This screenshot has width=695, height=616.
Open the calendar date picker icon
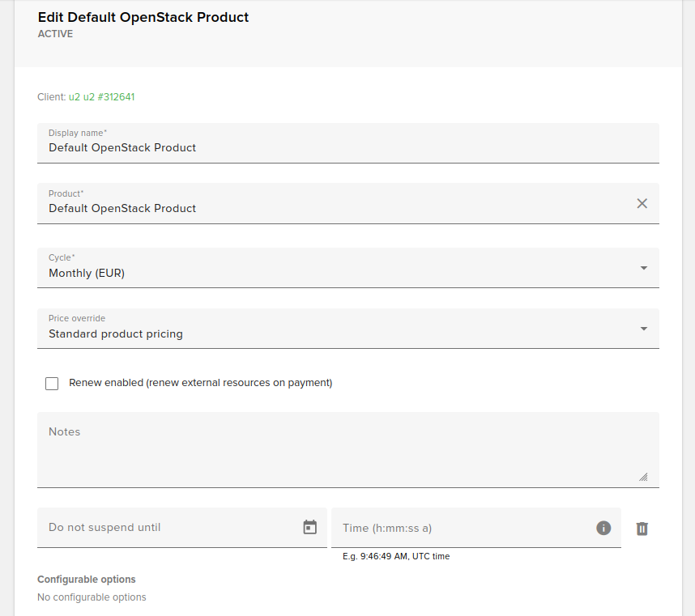coord(309,527)
